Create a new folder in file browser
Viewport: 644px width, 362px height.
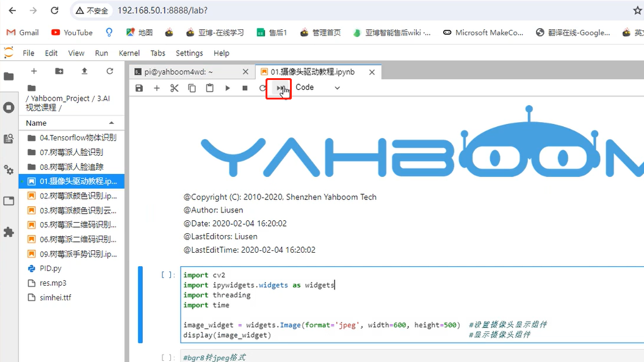click(59, 71)
